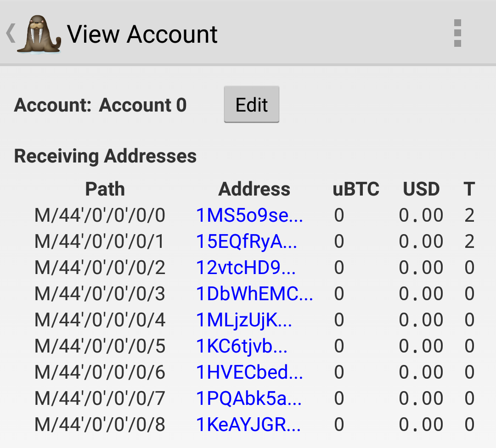Open address 1KC6tjvb... link

(242, 346)
